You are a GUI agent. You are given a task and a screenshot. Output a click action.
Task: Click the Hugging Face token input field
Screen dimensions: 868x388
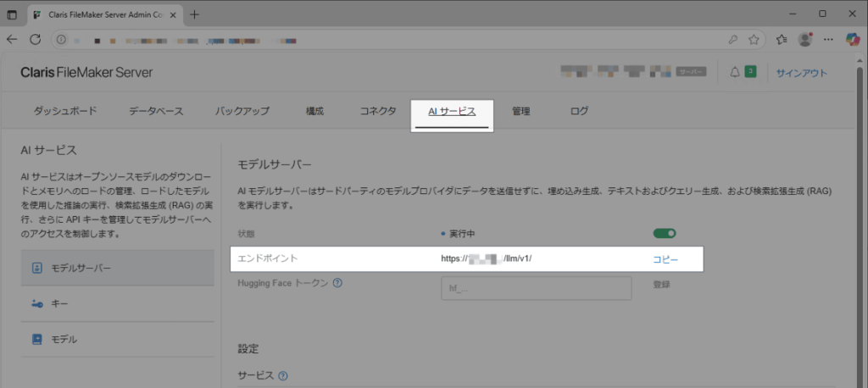(537, 288)
